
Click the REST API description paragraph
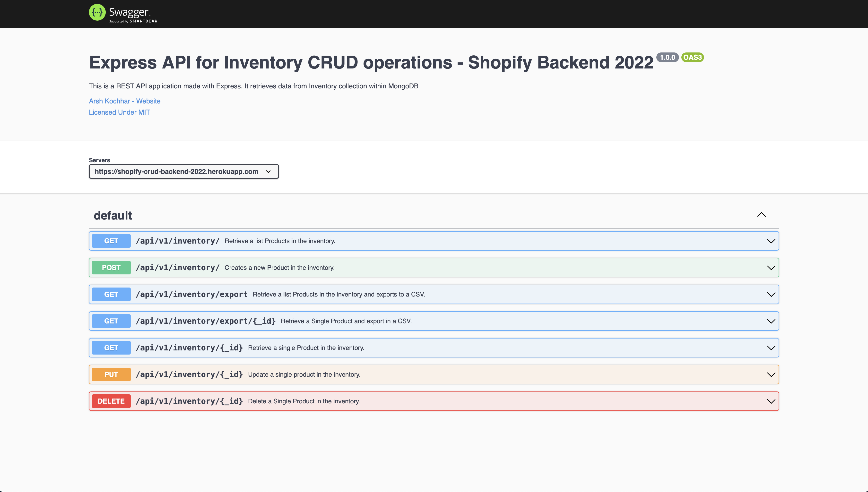point(254,86)
